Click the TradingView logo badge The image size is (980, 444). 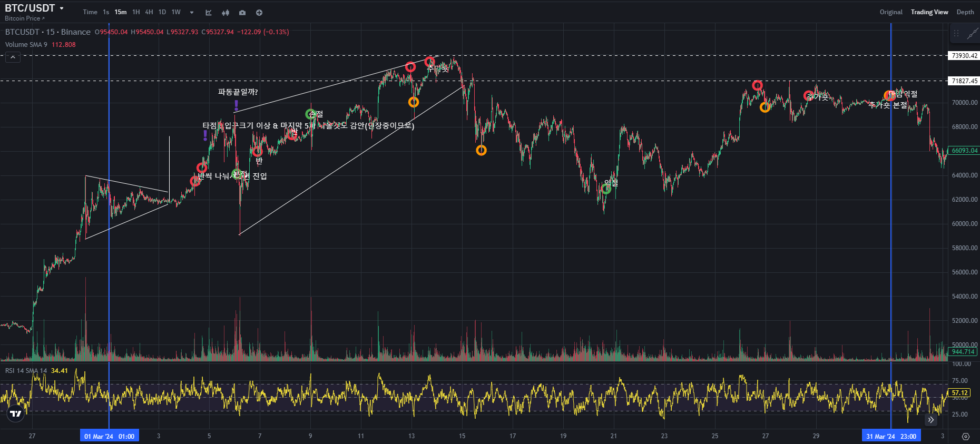[16, 414]
